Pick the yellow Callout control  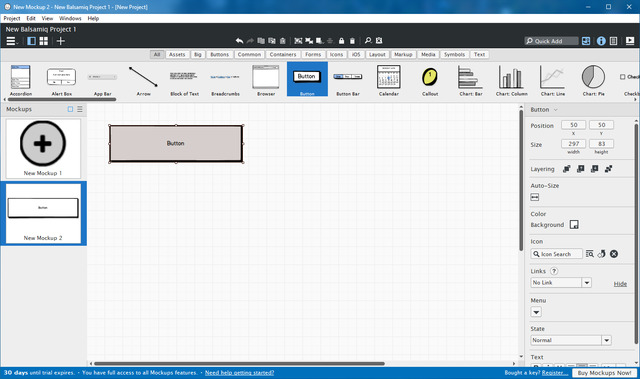pos(430,80)
